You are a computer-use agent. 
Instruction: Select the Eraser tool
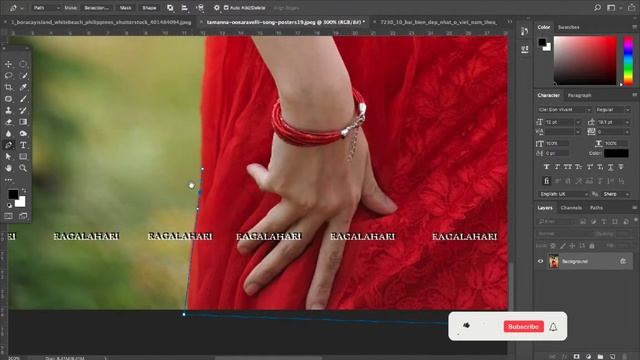8,122
